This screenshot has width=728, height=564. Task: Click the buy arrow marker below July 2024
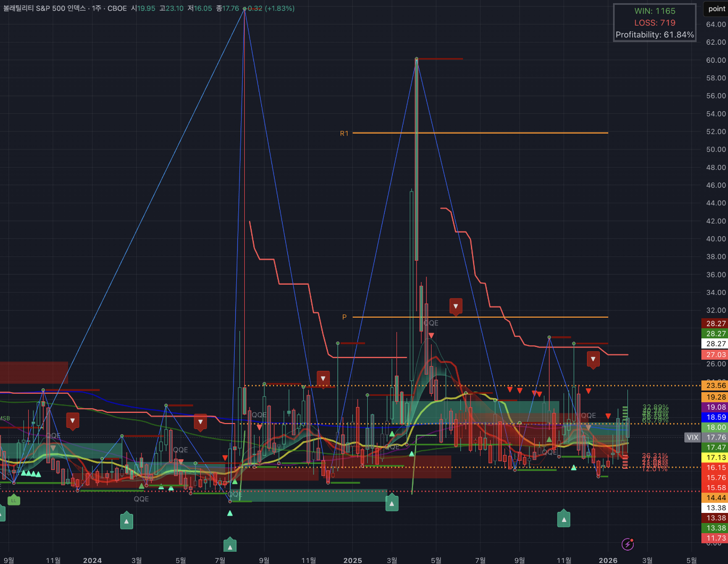(230, 546)
